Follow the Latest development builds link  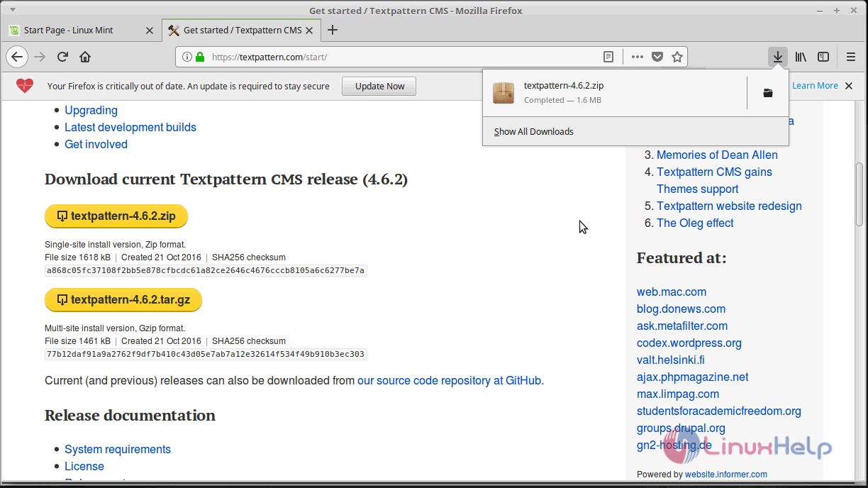pos(130,127)
